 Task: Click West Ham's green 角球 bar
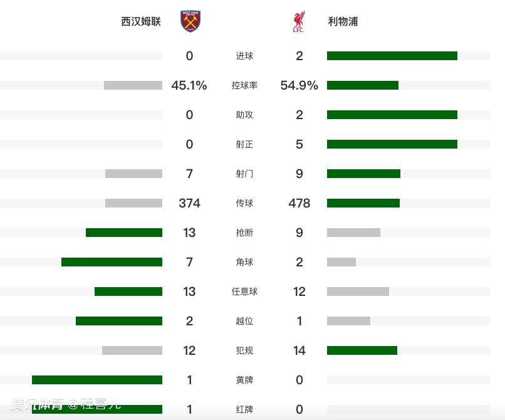(x=112, y=262)
